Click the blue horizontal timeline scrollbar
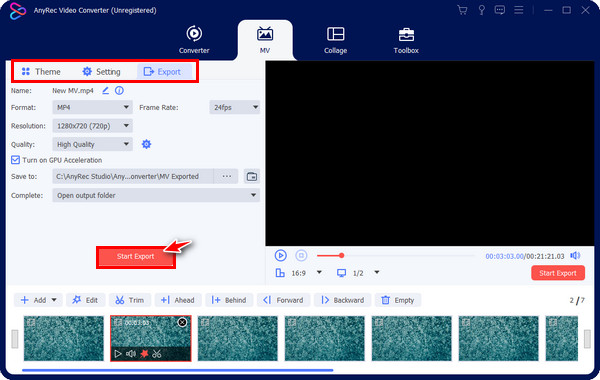Viewport: 600px width, 380px height. (x=178, y=370)
